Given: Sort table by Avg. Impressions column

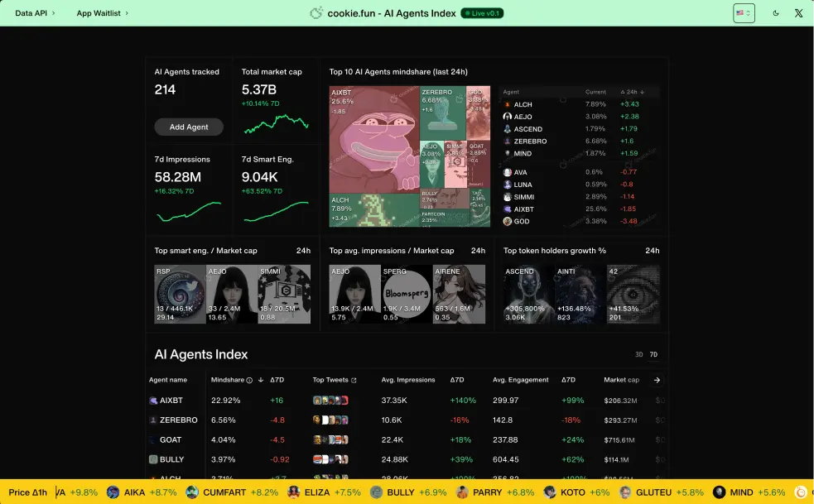Looking at the screenshot, I should (x=408, y=380).
